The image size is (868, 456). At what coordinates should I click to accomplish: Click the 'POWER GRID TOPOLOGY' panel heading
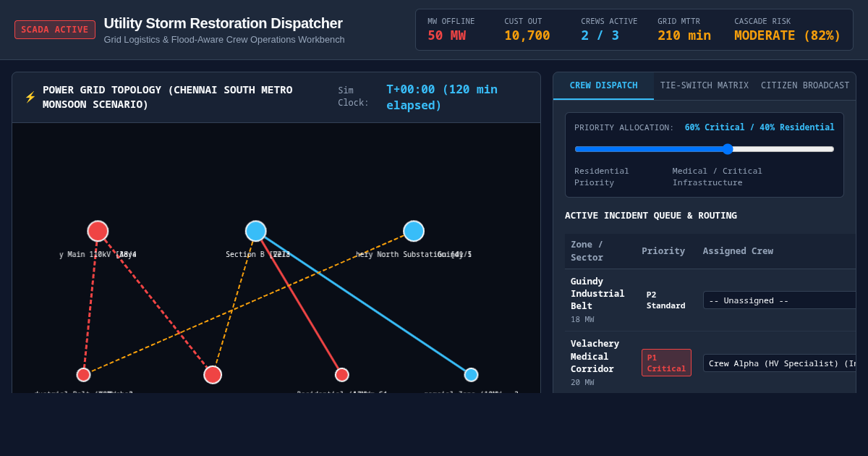pos(168,97)
